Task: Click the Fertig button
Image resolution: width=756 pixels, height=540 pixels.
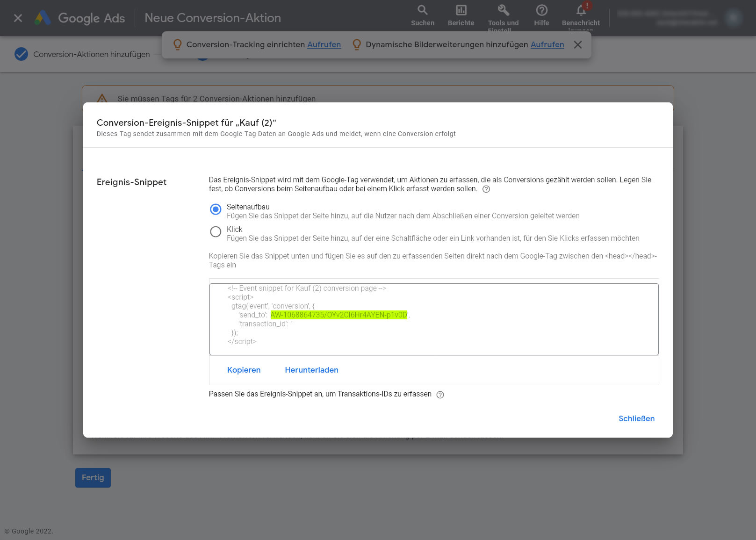Action: click(93, 477)
